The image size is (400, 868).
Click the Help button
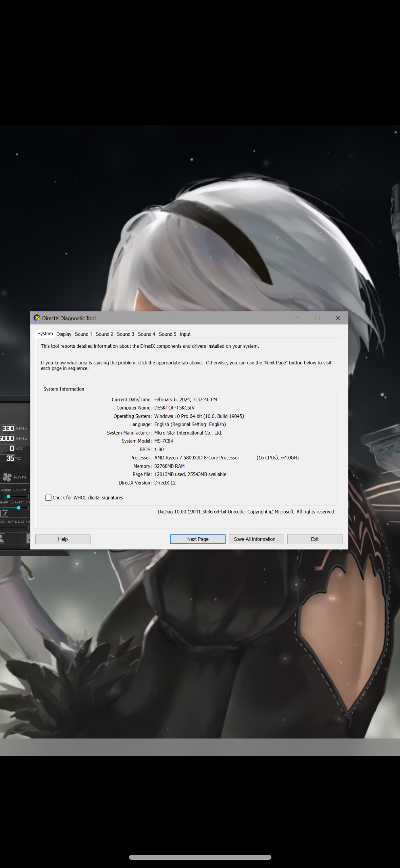click(x=63, y=539)
